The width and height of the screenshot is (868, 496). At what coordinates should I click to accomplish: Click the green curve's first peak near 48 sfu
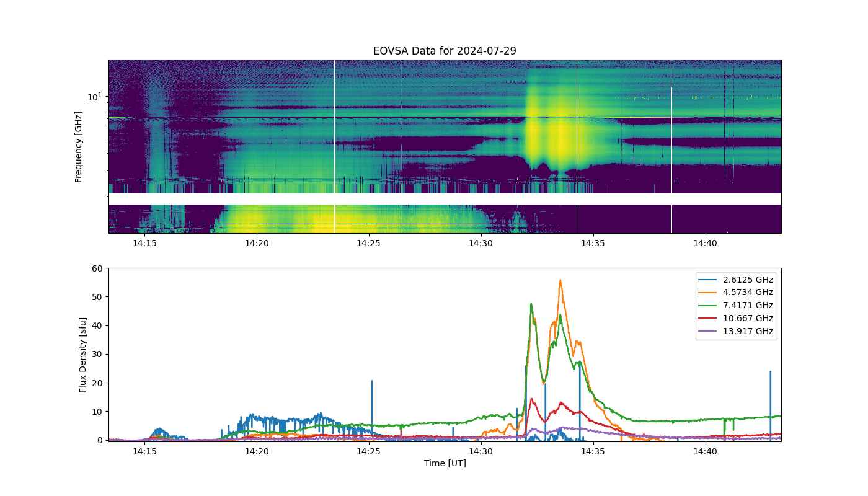tap(531, 304)
